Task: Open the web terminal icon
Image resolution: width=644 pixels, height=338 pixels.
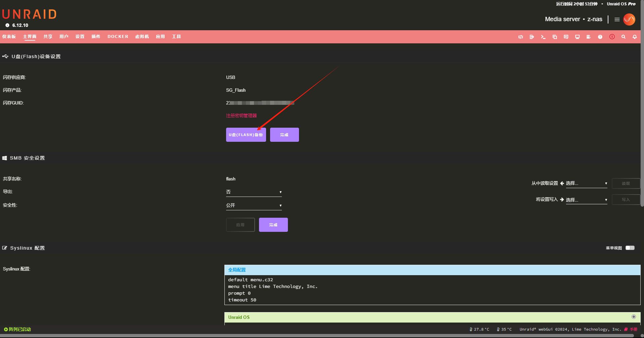Action: (543, 37)
